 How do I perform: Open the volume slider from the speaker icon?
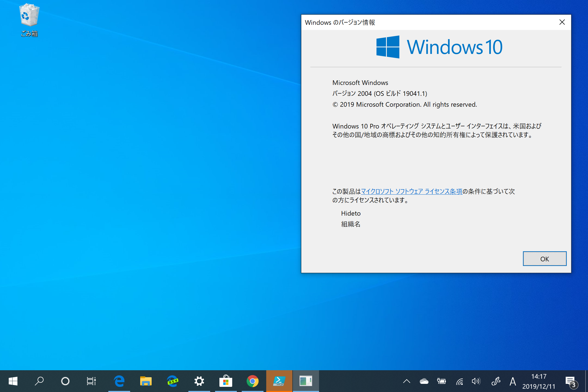coord(476,381)
